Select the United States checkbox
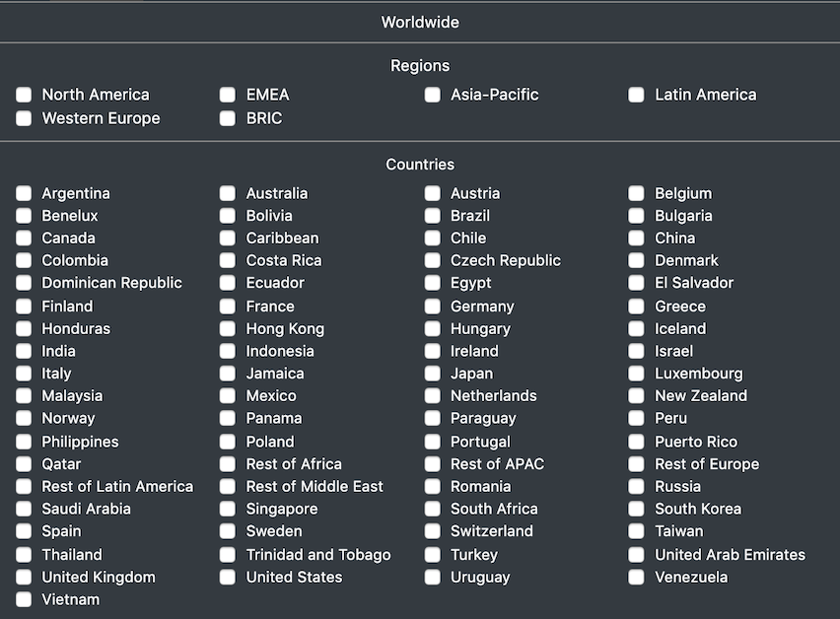This screenshot has width=840, height=619. [x=228, y=578]
